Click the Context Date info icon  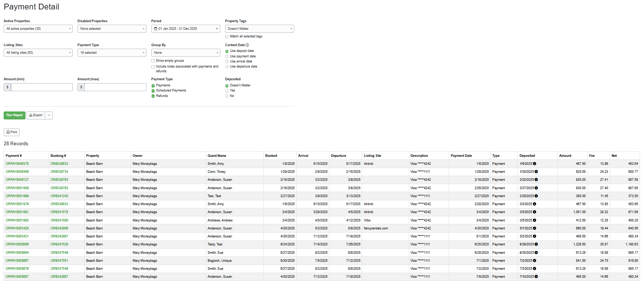(247, 45)
